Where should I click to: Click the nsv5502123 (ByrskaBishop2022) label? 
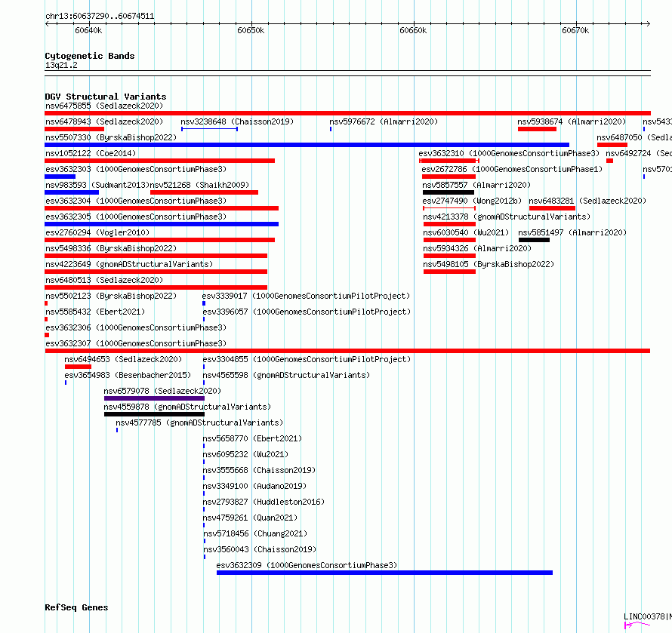pos(111,296)
